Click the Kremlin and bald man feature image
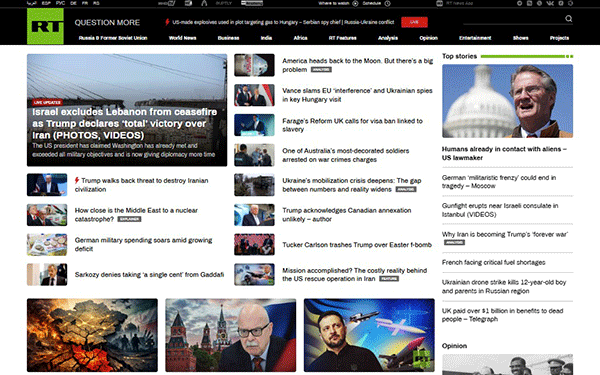 click(230, 335)
